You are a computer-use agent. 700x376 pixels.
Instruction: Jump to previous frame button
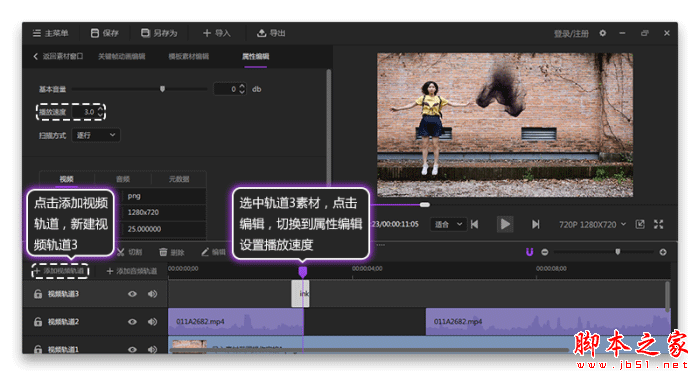coord(475,224)
